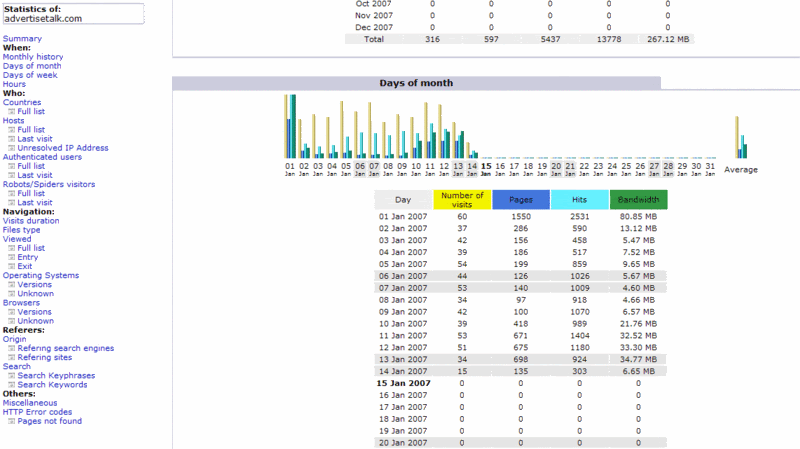The height and width of the screenshot is (449, 800).
Task: Open the HTTP Error codes link
Action: click(37, 412)
